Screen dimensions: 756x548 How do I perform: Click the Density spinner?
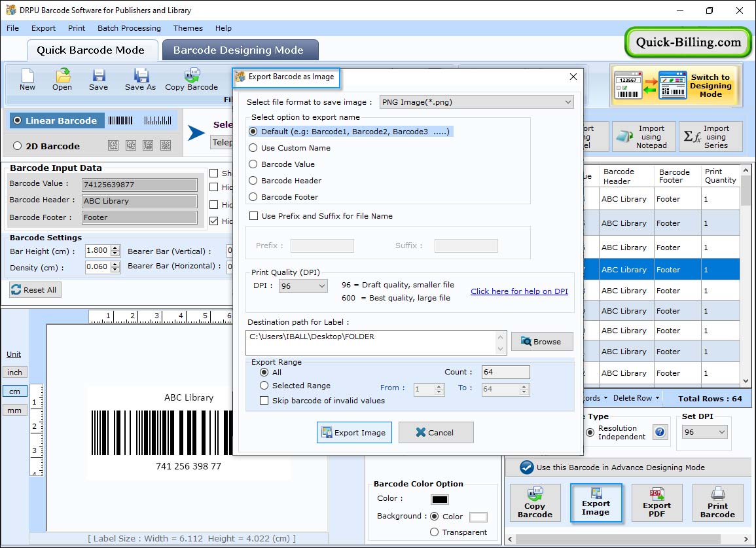tap(115, 266)
